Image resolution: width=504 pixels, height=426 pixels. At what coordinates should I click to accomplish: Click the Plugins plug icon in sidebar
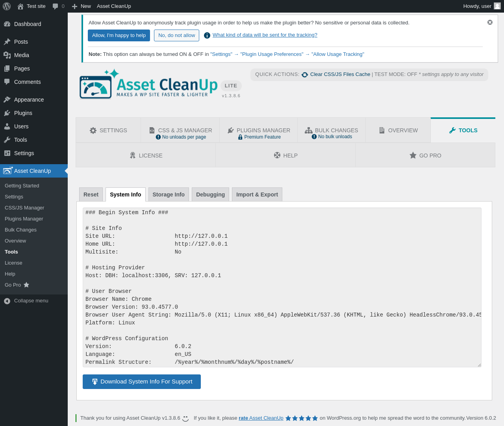[7, 113]
